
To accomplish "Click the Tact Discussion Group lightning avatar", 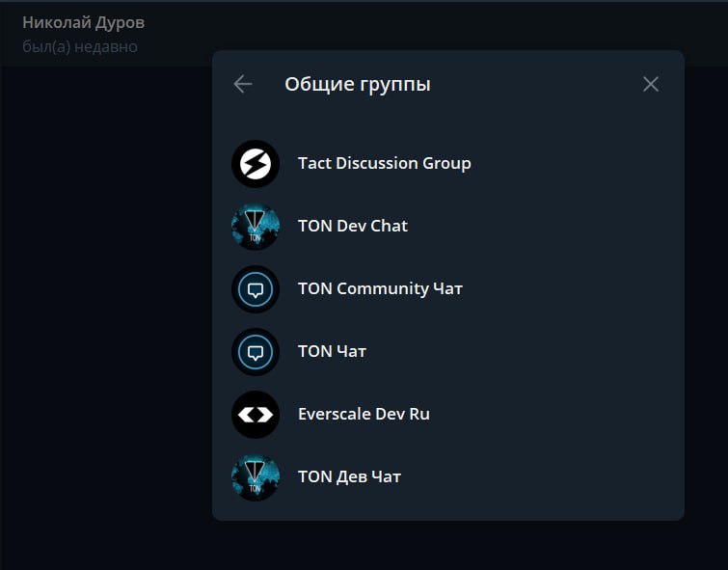I will pyautogui.click(x=256, y=164).
